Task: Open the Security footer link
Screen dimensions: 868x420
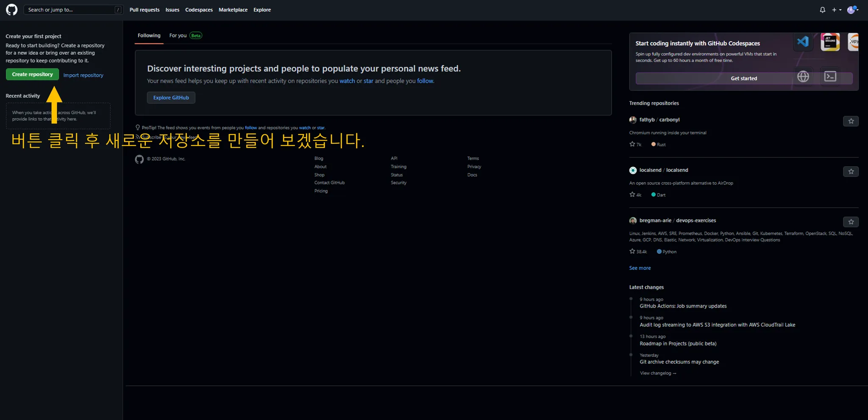Action: (x=398, y=183)
